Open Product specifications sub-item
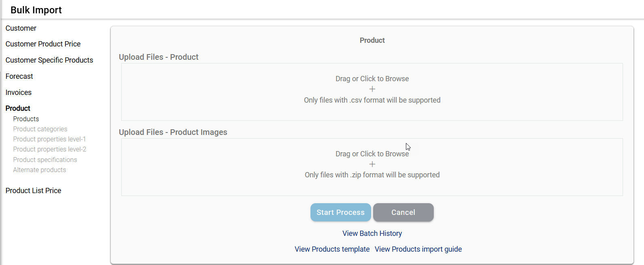The image size is (644, 265). click(x=45, y=160)
